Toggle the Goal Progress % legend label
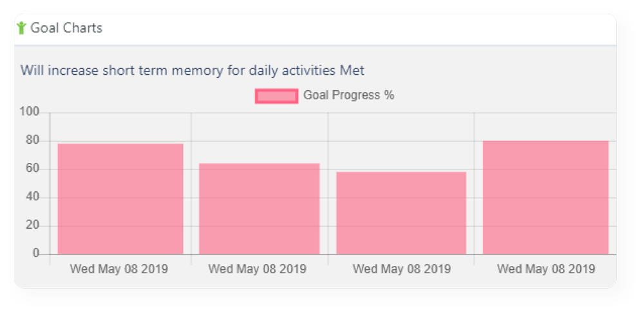This screenshot has width=644, height=315. point(348,95)
